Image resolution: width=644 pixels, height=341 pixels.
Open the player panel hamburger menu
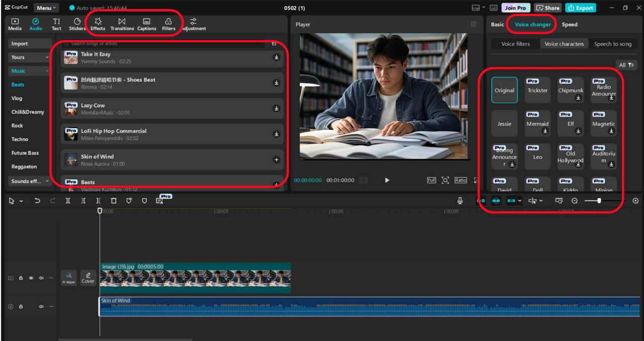coord(473,24)
